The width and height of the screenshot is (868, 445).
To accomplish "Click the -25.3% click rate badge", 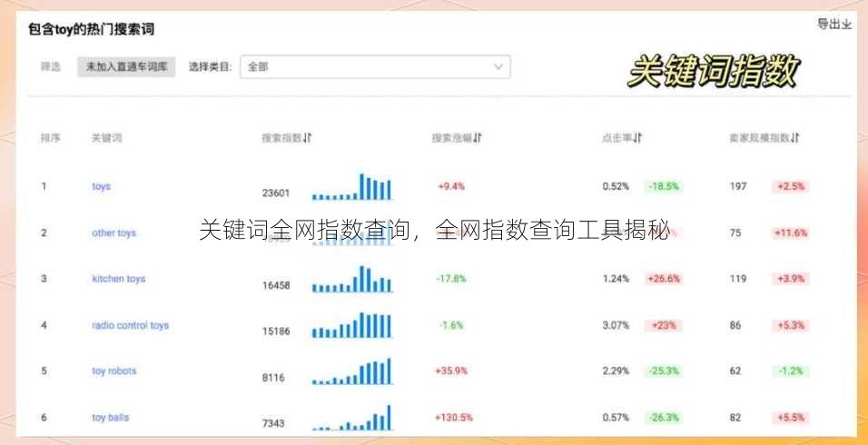I will pos(663,371).
